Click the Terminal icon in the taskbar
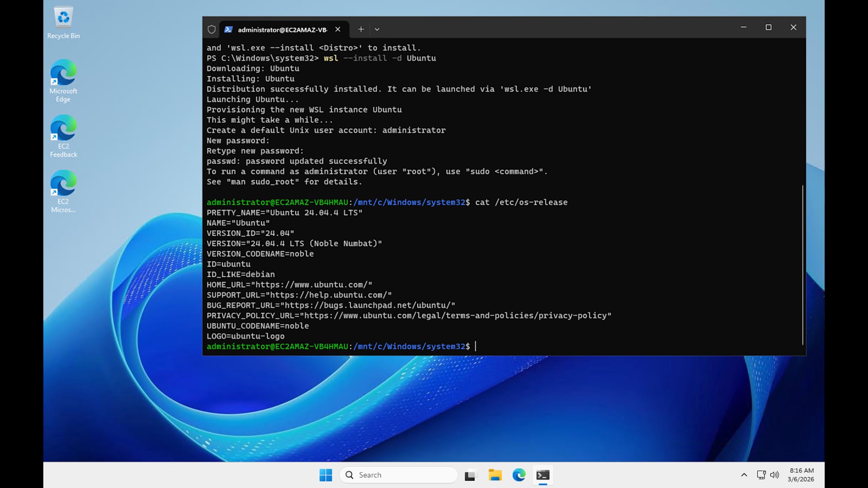 point(542,475)
